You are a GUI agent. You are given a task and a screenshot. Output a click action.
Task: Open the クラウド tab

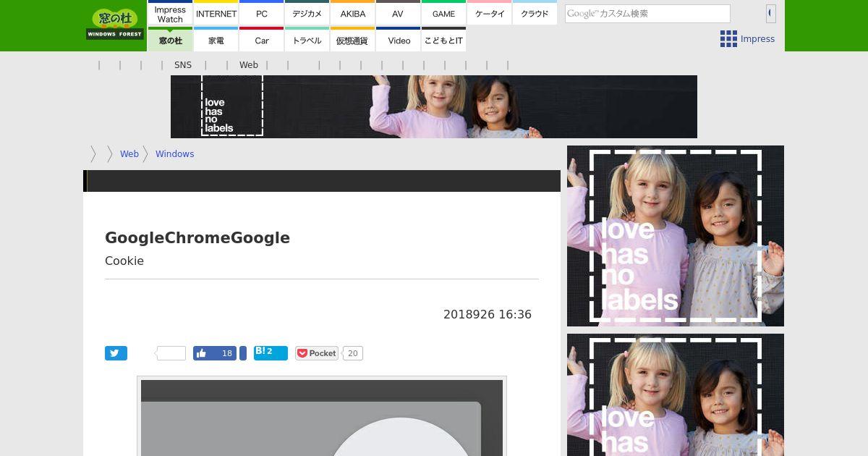click(x=535, y=13)
